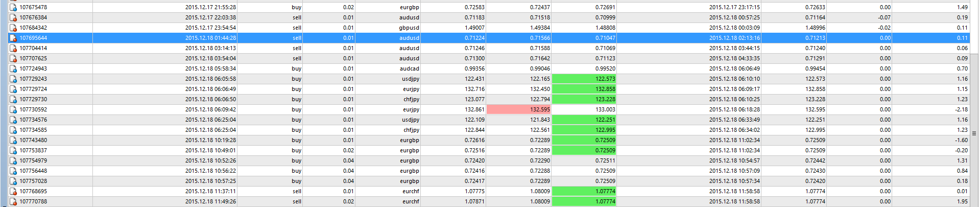The image size is (980, 207).
Task: Click usdjpy symbol in order 107729243 row
Action: (x=411, y=79)
